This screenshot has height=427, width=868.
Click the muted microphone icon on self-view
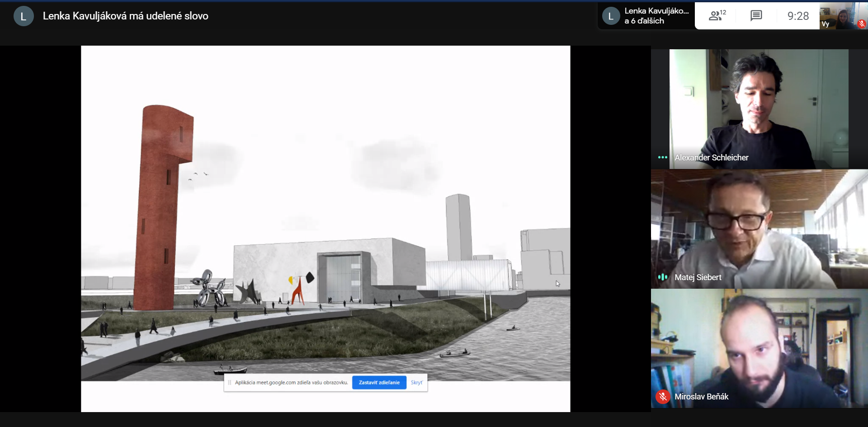[862, 24]
